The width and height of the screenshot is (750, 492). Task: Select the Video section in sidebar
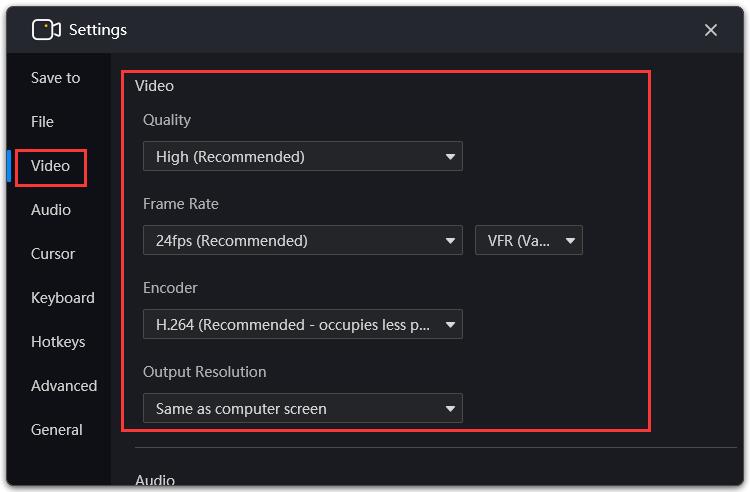pyautogui.click(x=50, y=165)
